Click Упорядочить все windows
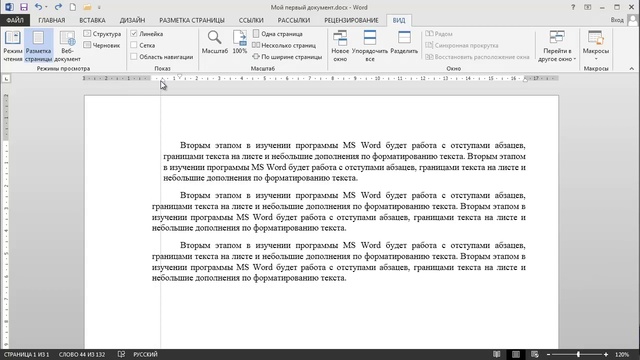640x360 pixels. 370,46
